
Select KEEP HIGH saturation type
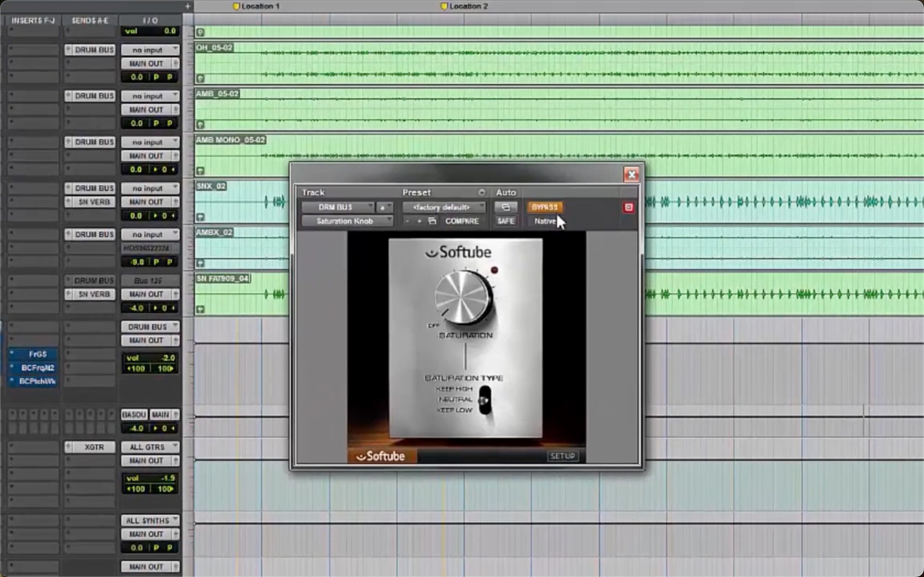pos(454,389)
